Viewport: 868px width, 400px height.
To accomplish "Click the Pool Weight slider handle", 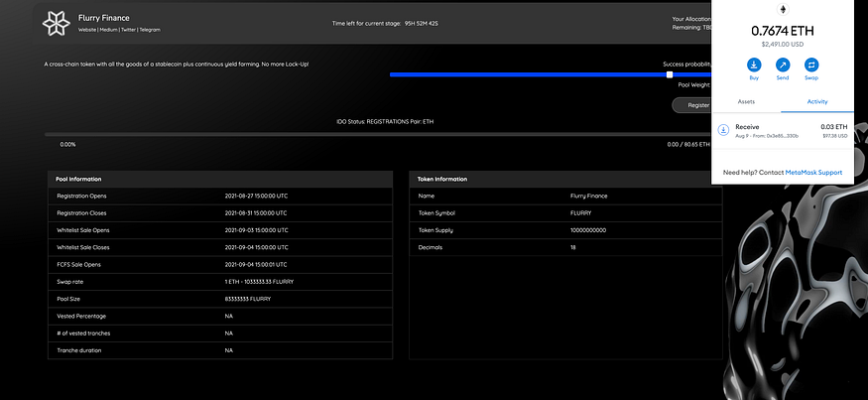I will (670, 74).
